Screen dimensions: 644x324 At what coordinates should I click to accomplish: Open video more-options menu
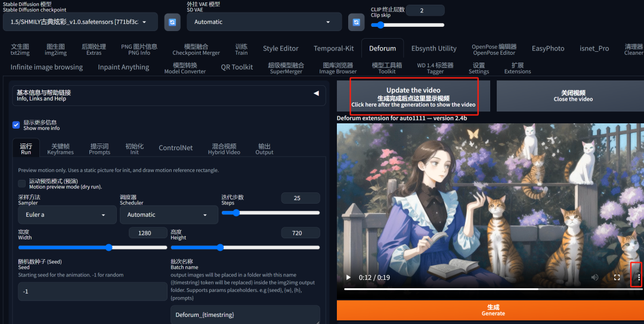pos(639,278)
